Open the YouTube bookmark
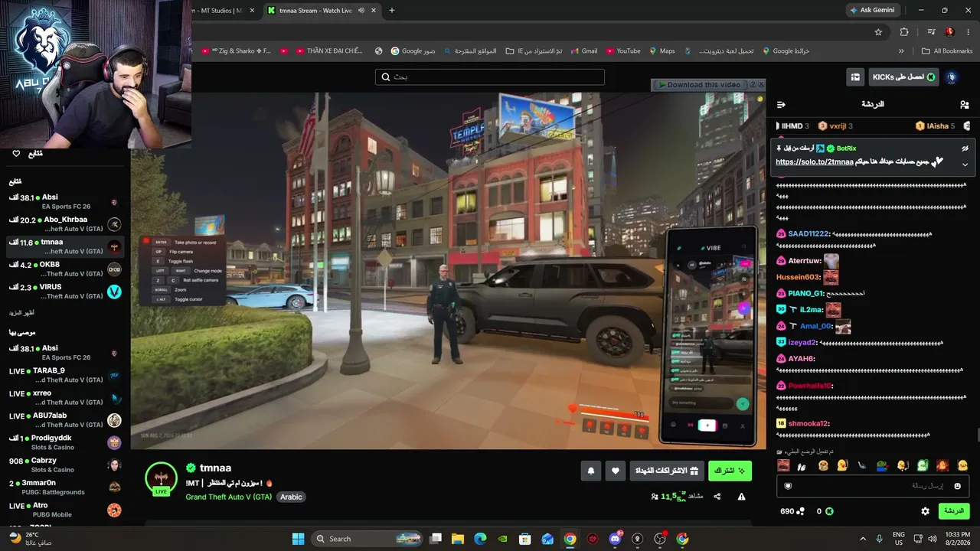 click(x=623, y=51)
